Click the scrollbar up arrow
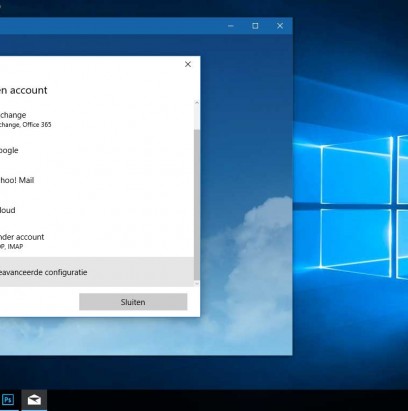This screenshot has width=408, height=411. pos(197,103)
